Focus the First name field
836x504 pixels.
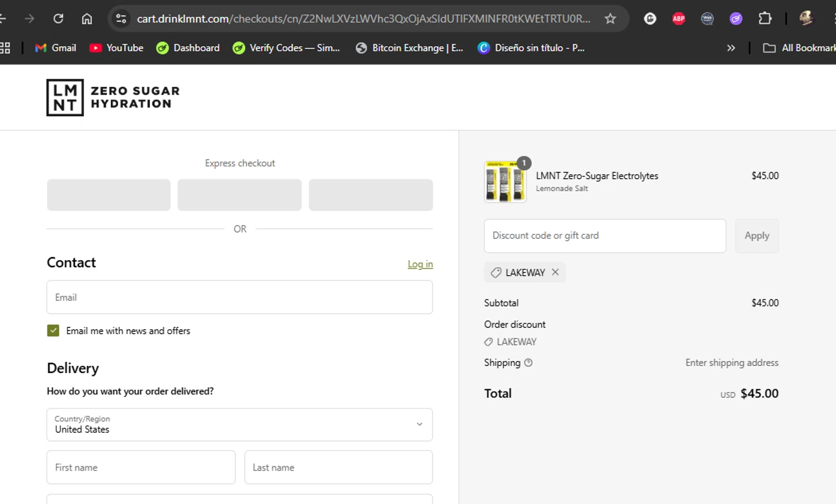pos(141,467)
